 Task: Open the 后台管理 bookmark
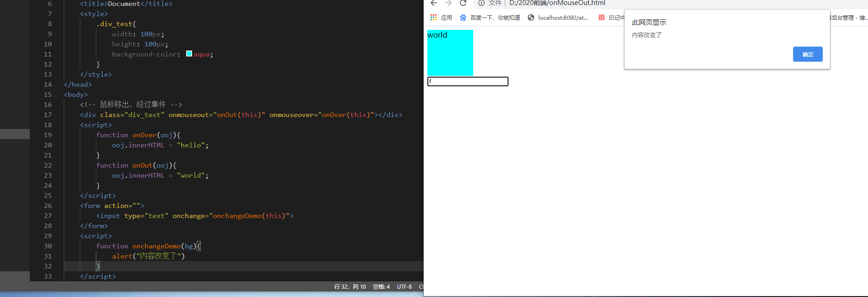point(848,17)
